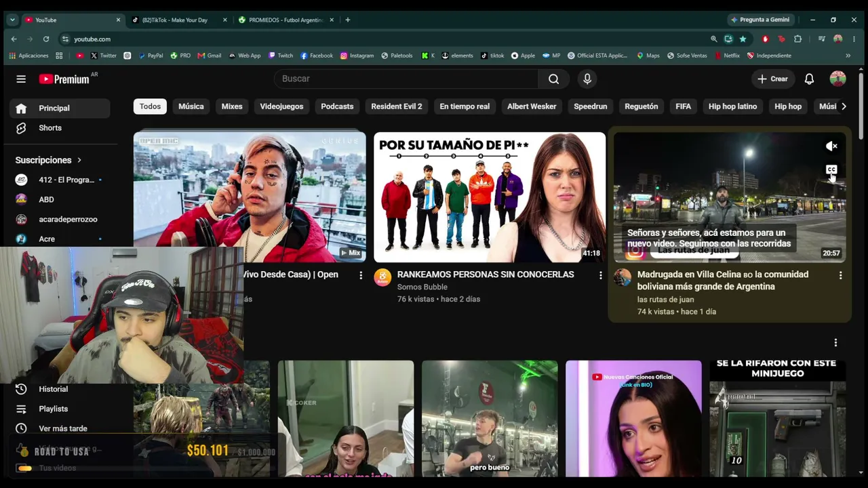The image size is (868, 488).
Task: Open a new browser tab
Action: point(347,20)
